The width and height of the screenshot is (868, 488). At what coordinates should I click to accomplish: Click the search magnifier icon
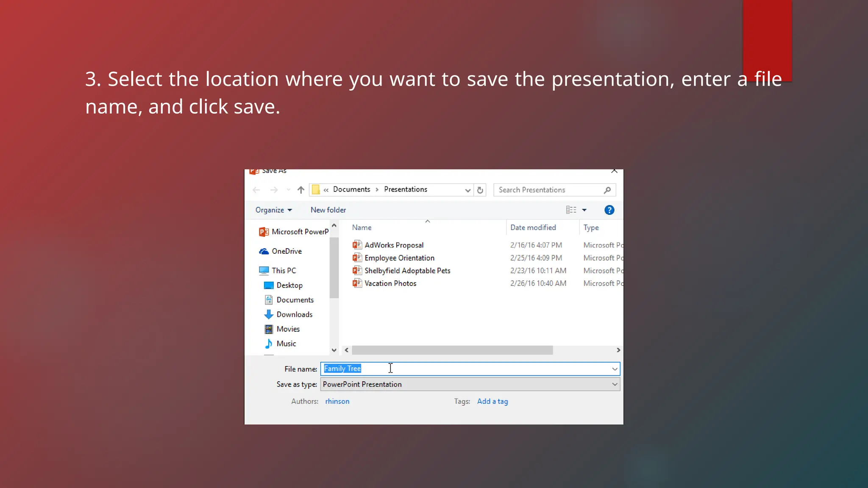(607, 190)
